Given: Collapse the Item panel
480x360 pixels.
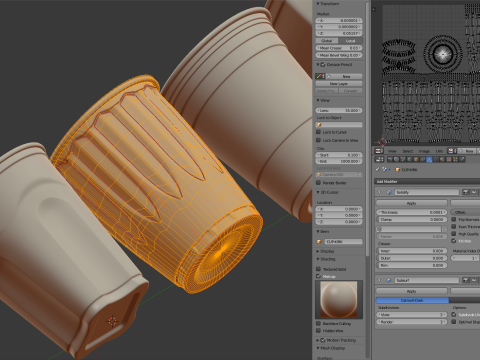Looking at the screenshot, I should [x=318, y=231].
